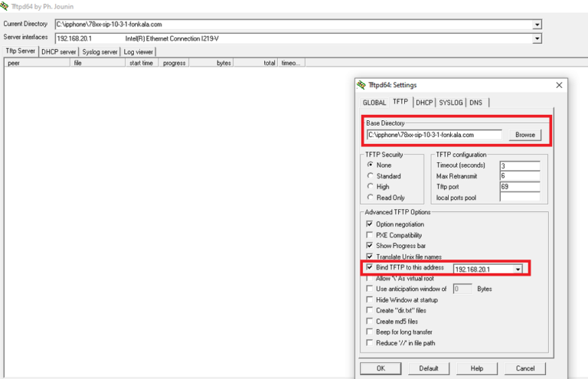Uncheck Bind TFTP to this address
The height and width of the screenshot is (379, 588).
370,268
